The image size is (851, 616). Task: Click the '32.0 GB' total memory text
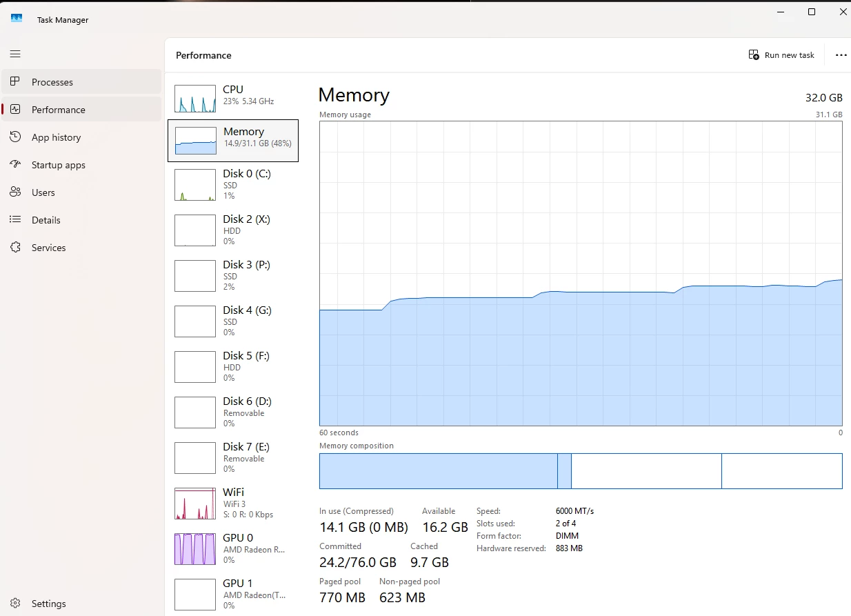coord(824,98)
